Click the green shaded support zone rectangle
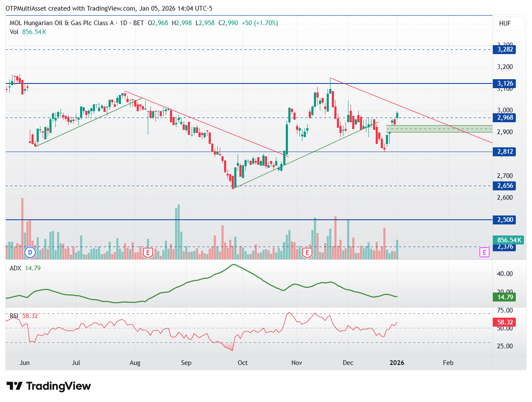532x402 pixels. (439, 129)
